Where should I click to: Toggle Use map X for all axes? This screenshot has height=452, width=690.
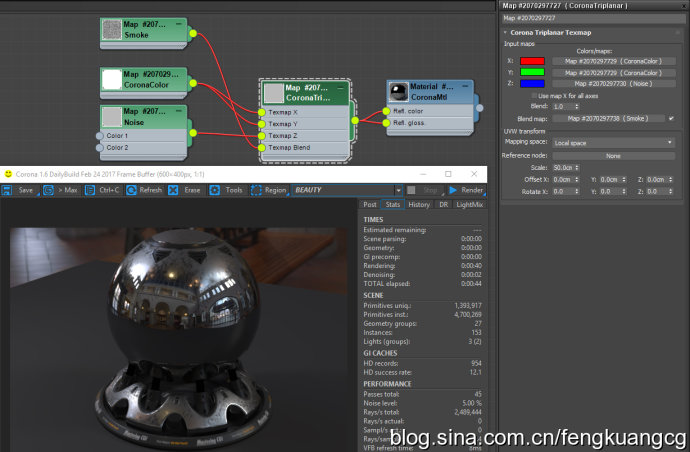pyautogui.click(x=534, y=96)
